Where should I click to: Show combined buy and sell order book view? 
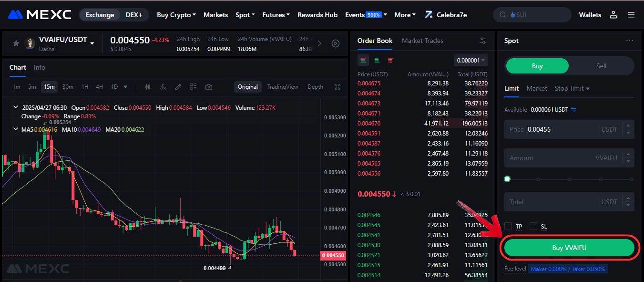click(x=363, y=60)
